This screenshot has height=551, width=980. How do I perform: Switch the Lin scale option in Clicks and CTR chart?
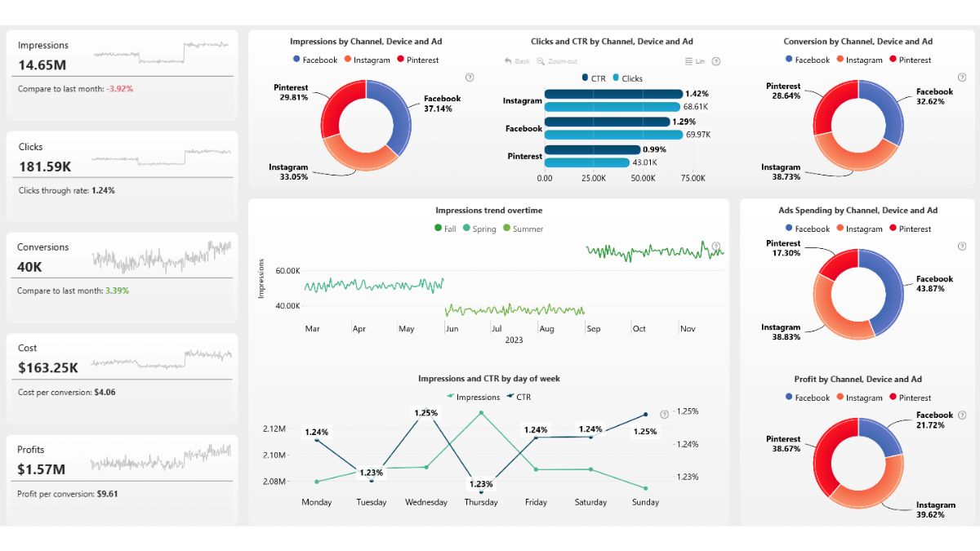(x=695, y=61)
